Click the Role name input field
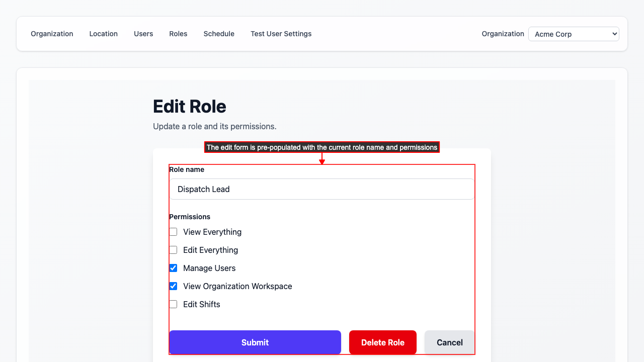The width and height of the screenshot is (644, 362). point(321,189)
